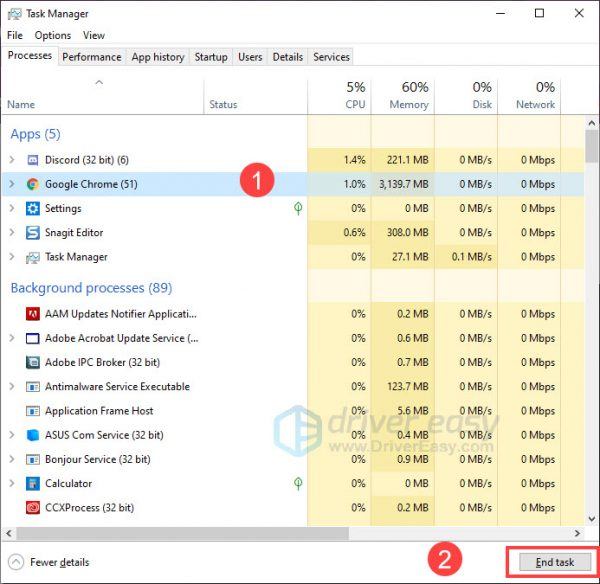Switch to the Services tab
Screen dimensions: 600x584
point(331,57)
